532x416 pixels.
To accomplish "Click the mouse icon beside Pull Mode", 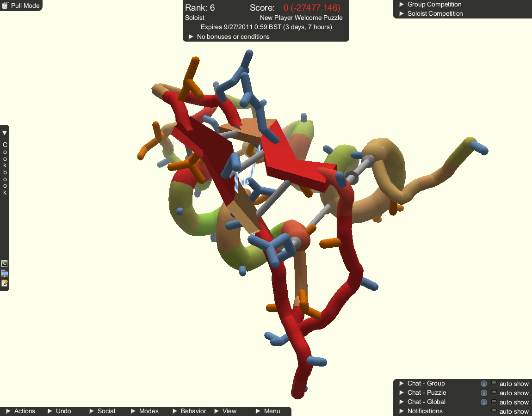I will tap(5, 6).
